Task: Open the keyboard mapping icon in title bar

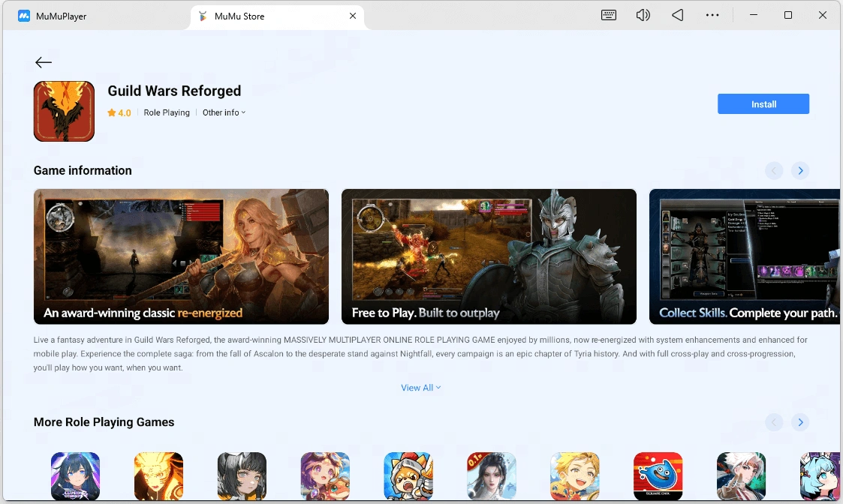Action: [x=609, y=15]
